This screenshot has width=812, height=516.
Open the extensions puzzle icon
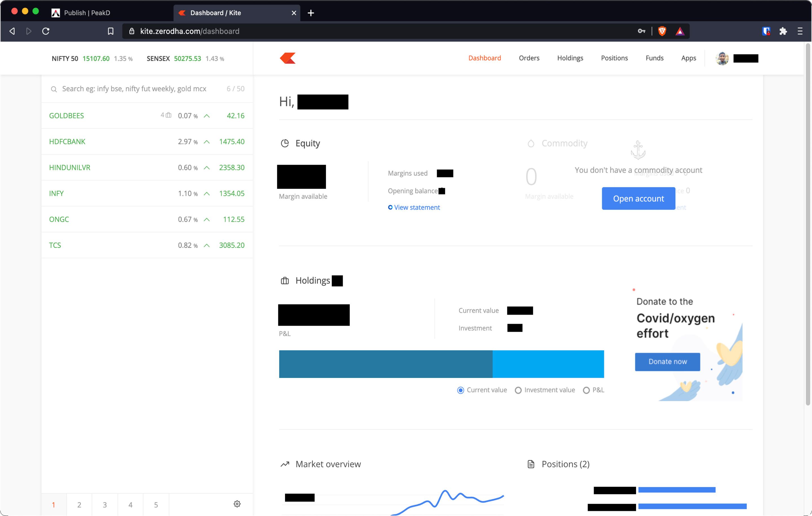[783, 31]
